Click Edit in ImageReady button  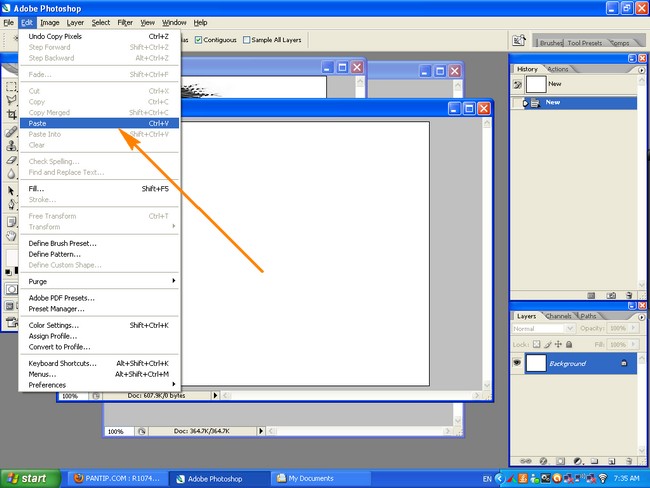11,321
